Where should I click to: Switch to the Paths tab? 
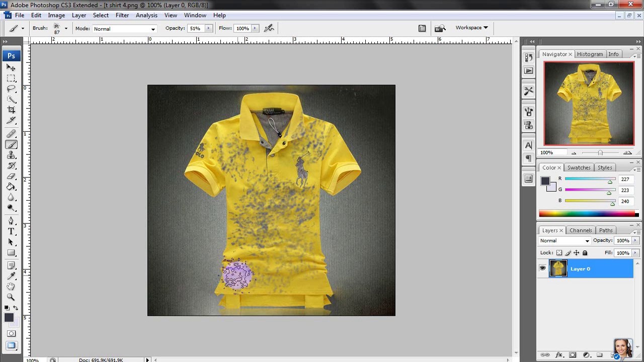tap(606, 231)
